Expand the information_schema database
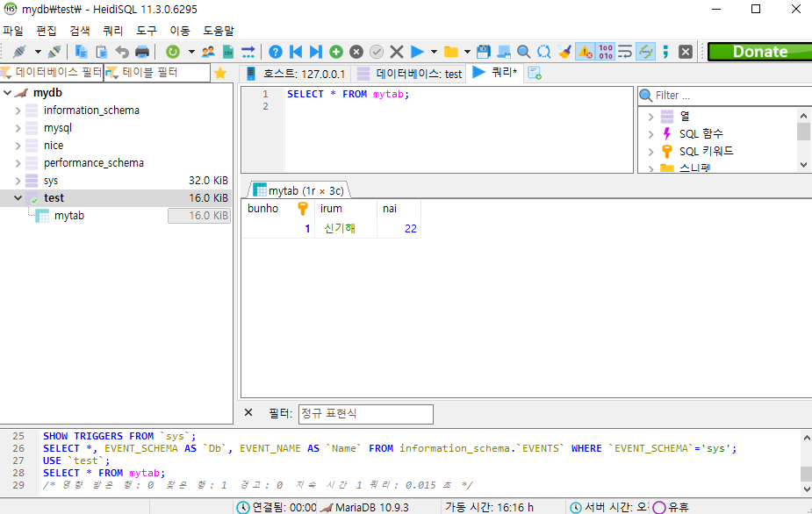This screenshot has height=514, width=812. click(18, 111)
